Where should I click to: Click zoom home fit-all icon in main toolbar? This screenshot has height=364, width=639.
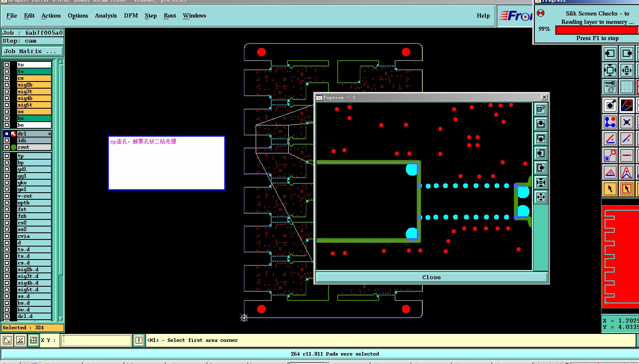pyautogui.click(x=610, y=70)
